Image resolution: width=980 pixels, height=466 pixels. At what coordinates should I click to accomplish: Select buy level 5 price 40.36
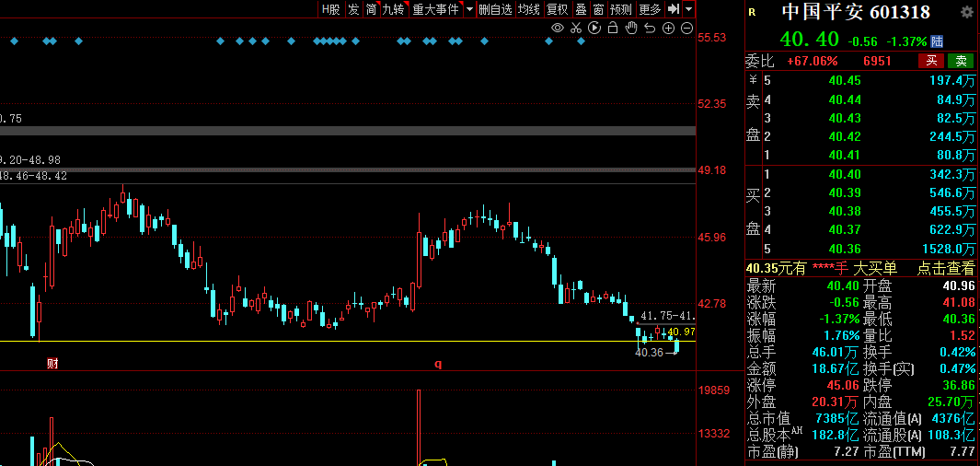tap(845, 249)
